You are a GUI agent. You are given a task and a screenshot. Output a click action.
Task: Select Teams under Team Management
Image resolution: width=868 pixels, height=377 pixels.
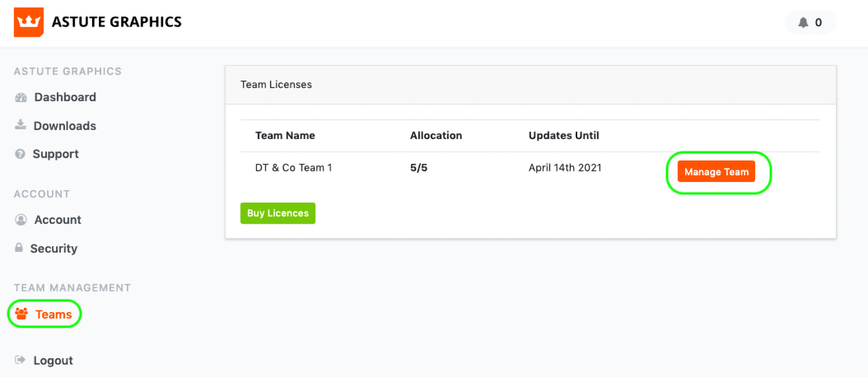53,315
